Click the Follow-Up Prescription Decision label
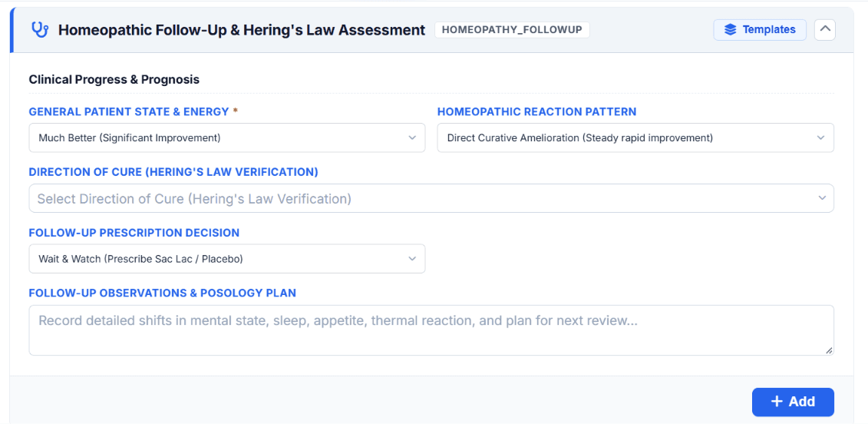Image resolution: width=868 pixels, height=424 pixels. pyautogui.click(x=134, y=233)
